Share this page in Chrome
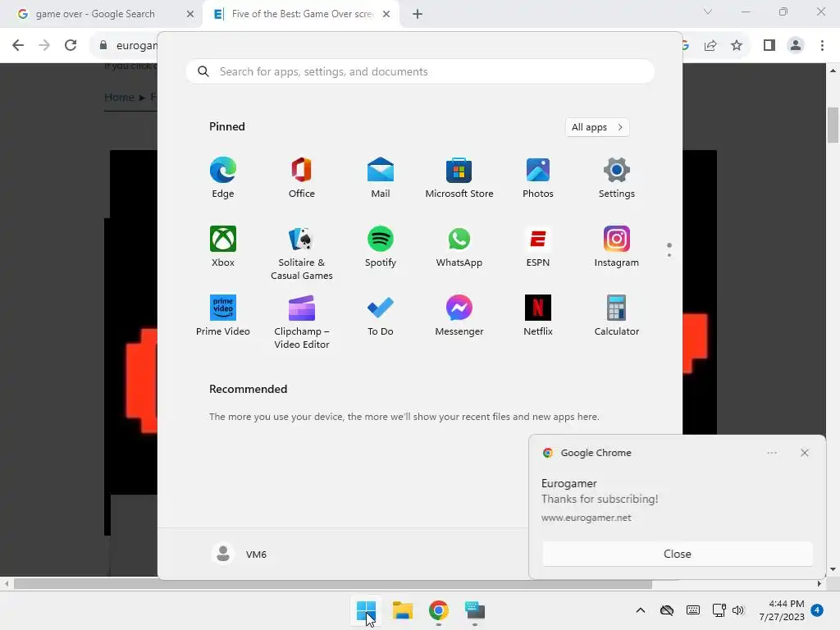Viewport: 840px width, 630px height. 710,46
